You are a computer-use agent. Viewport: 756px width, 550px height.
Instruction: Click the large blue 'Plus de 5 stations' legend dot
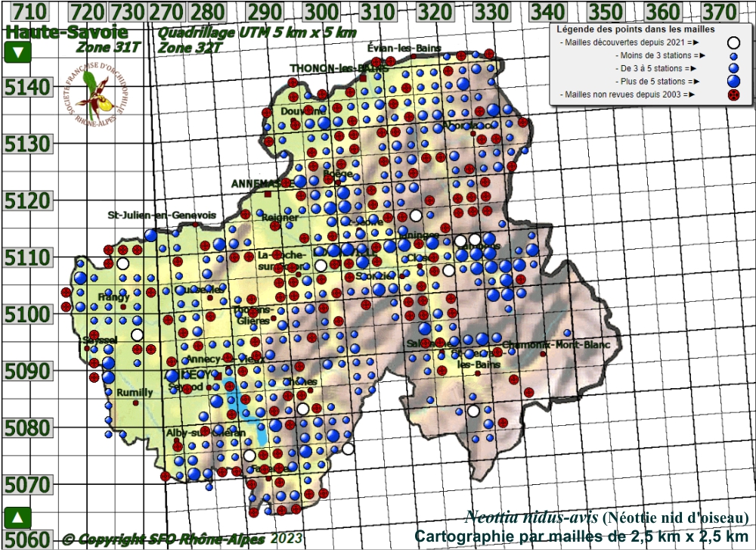point(733,81)
